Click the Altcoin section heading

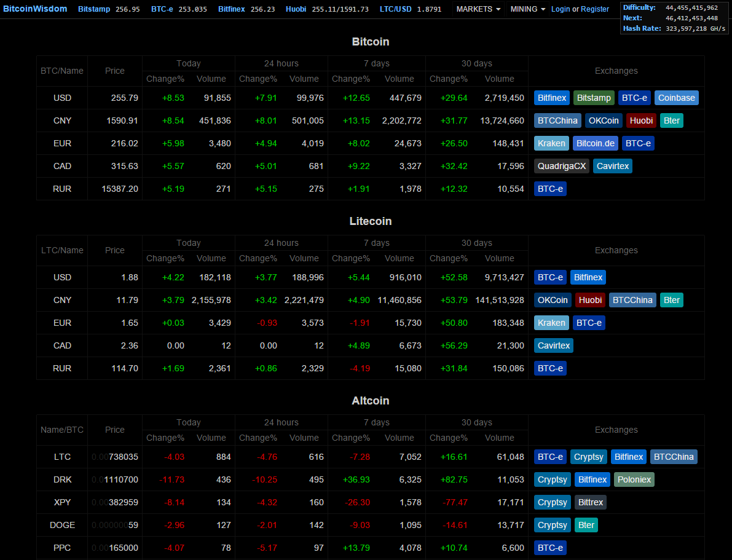coord(370,401)
